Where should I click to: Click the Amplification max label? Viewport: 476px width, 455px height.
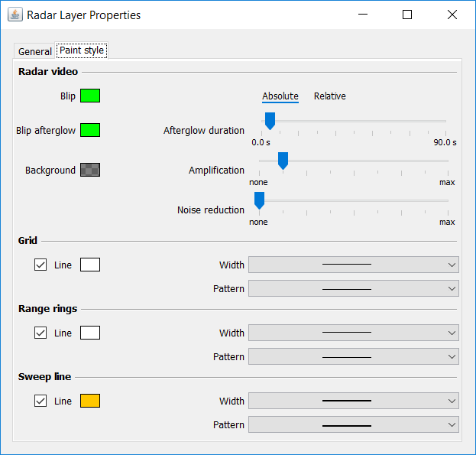pos(447,182)
